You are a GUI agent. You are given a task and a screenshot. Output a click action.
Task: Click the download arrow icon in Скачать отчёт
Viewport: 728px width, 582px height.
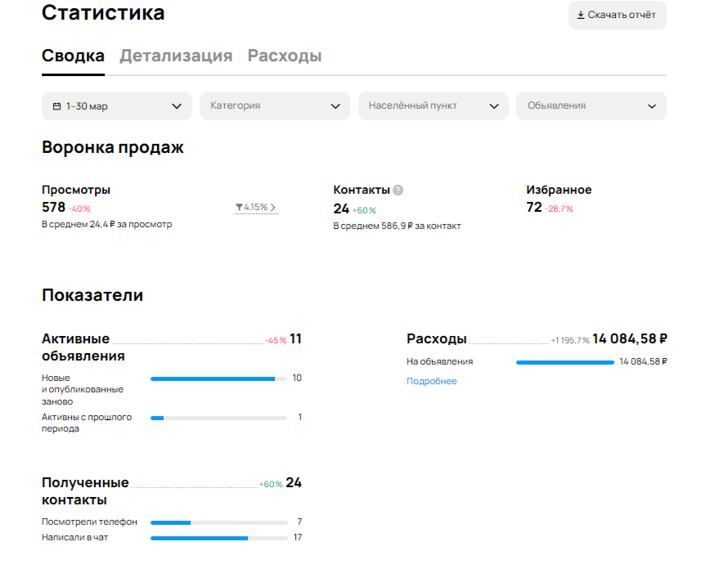581,15
